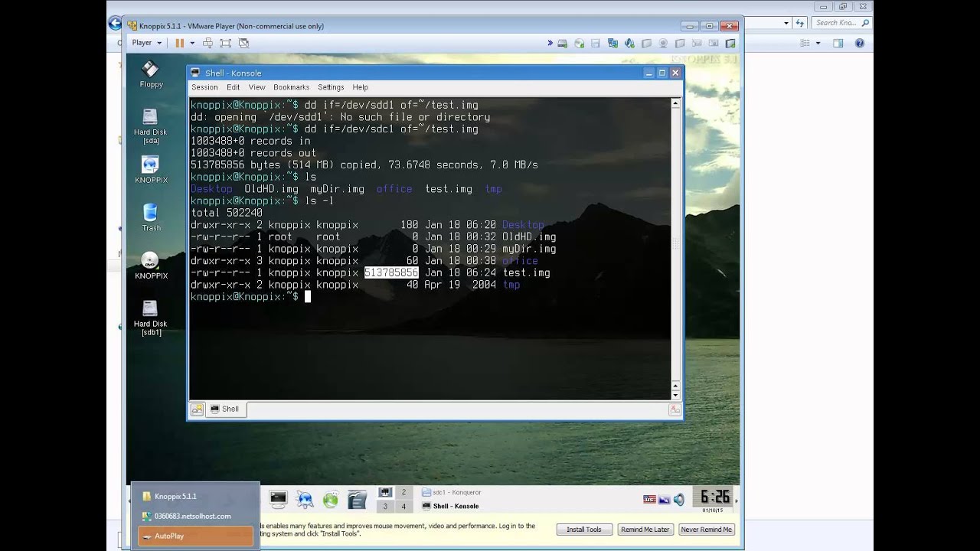Click the Never Remind Me button
Image resolution: width=980 pixels, height=551 pixels.
tap(707, 530)
